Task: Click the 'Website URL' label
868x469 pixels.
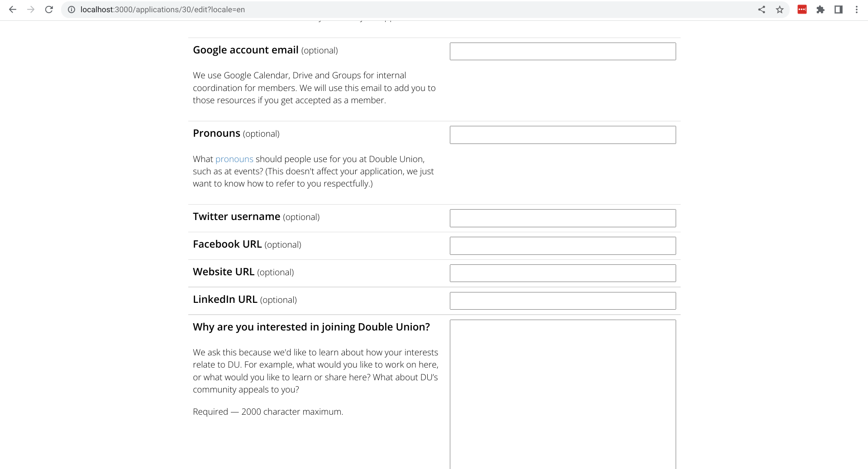Action: (x=224, y=272)
